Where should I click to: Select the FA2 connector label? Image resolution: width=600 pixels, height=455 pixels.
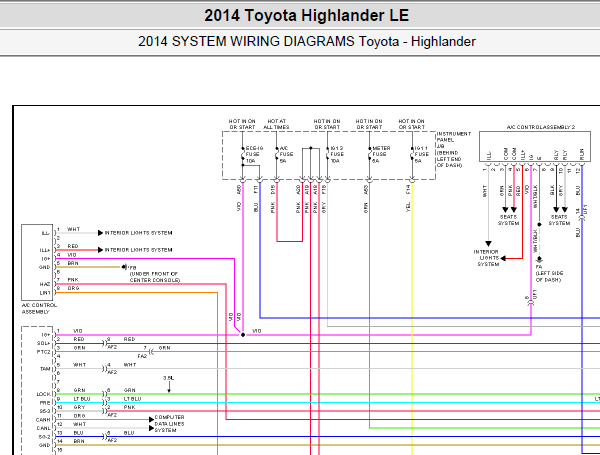click(142, 356)
